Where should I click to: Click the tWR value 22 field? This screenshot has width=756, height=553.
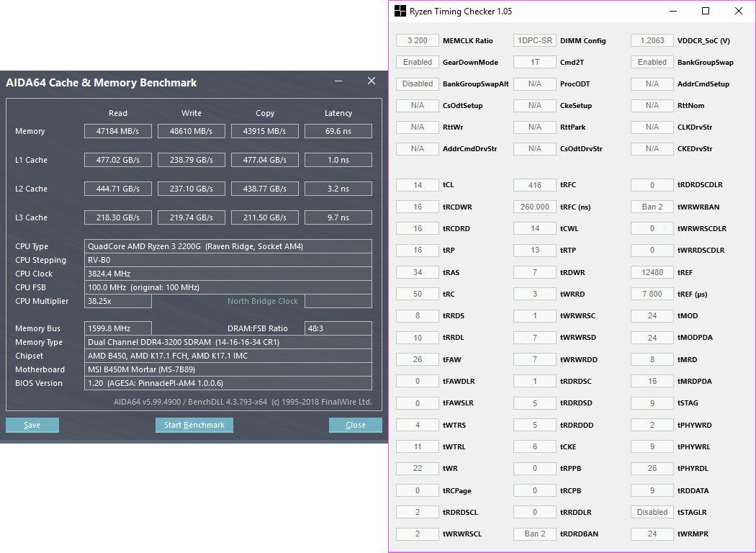coord(418,468)
